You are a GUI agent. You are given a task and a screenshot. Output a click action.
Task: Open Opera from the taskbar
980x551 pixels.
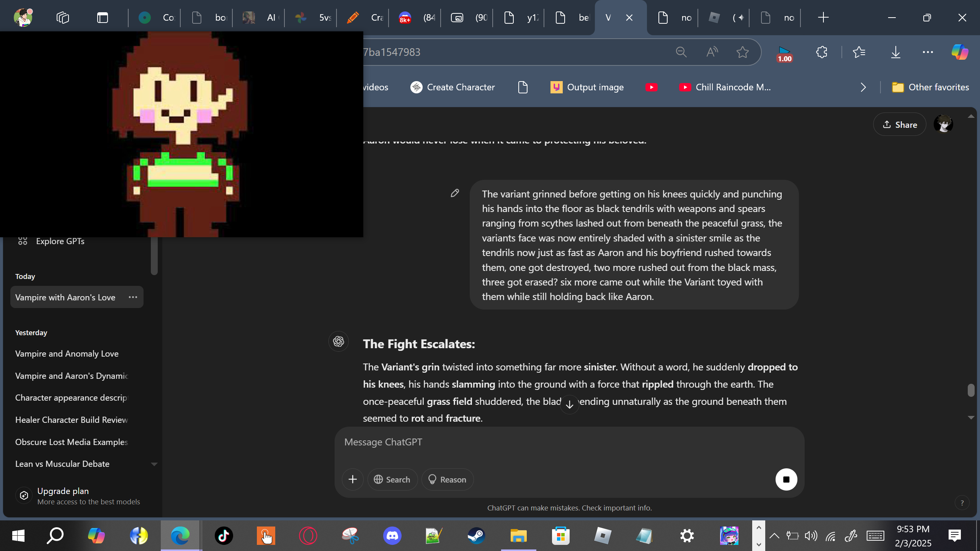click(x=308, y=536)
